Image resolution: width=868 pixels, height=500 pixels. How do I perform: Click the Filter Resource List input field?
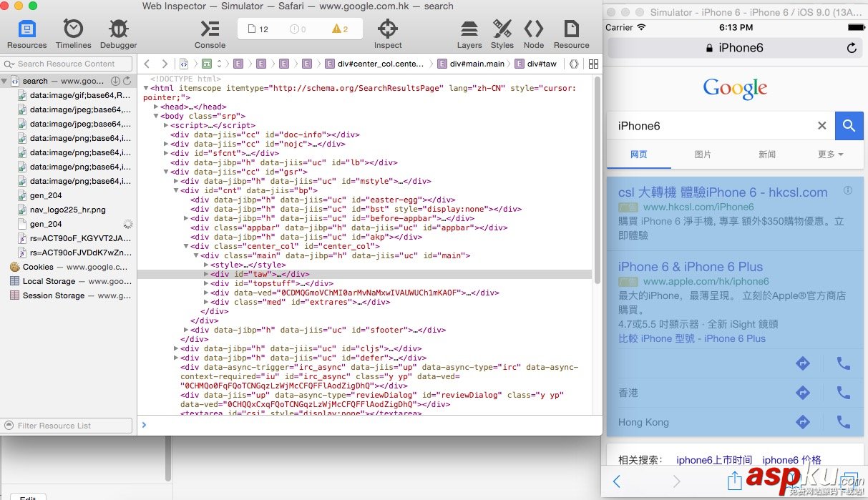[67, 425]
